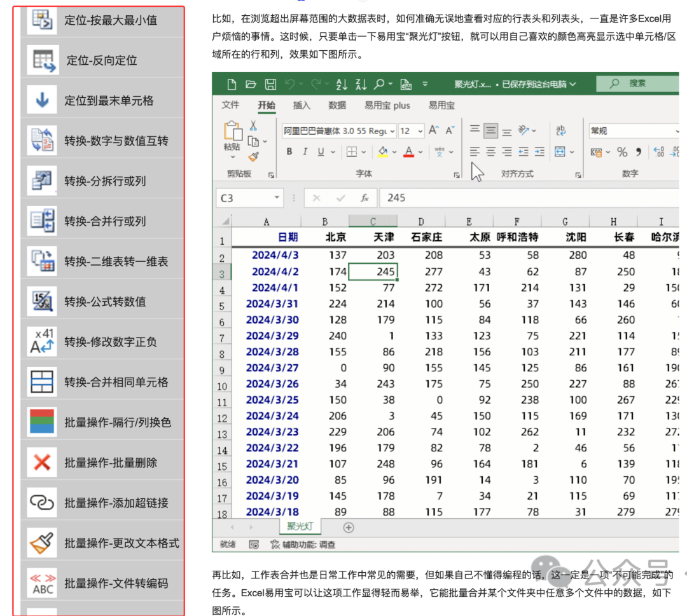Select 转换-二维表转一维表 icon
This screenshot has width=687, height=616.
click(x=42, y=261)
